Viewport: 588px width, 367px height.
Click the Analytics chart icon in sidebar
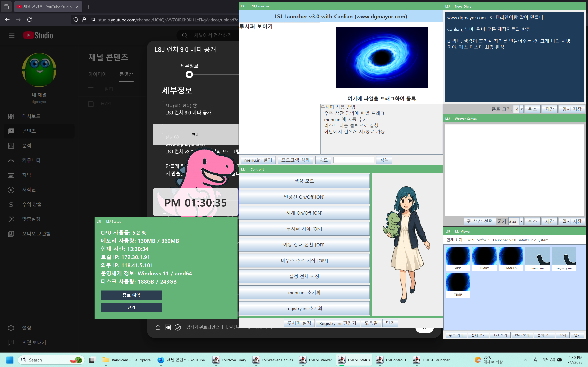click(11, 146)
